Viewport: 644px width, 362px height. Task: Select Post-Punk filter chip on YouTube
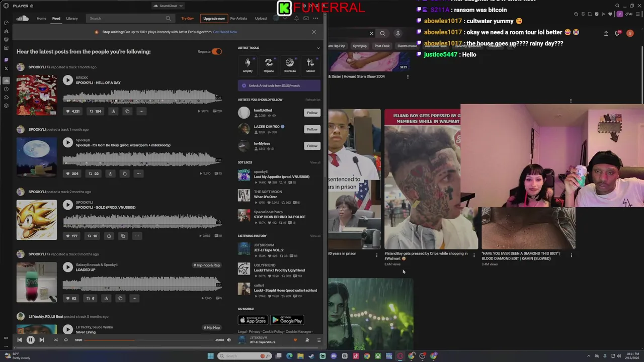click(x=382, y=46)
